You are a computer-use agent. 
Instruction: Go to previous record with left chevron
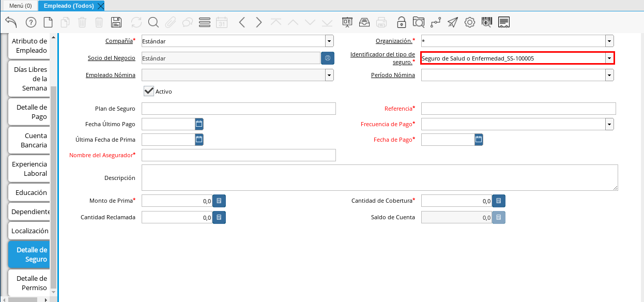point(242,22)
